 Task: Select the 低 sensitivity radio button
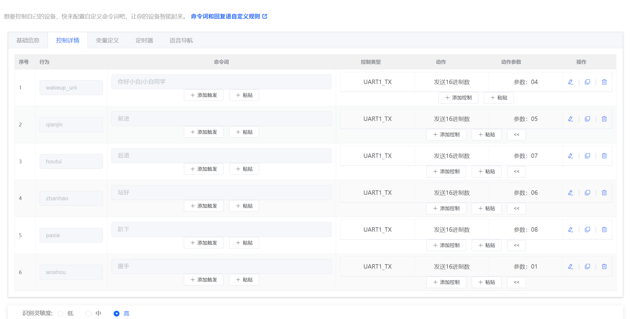(61, 313)
